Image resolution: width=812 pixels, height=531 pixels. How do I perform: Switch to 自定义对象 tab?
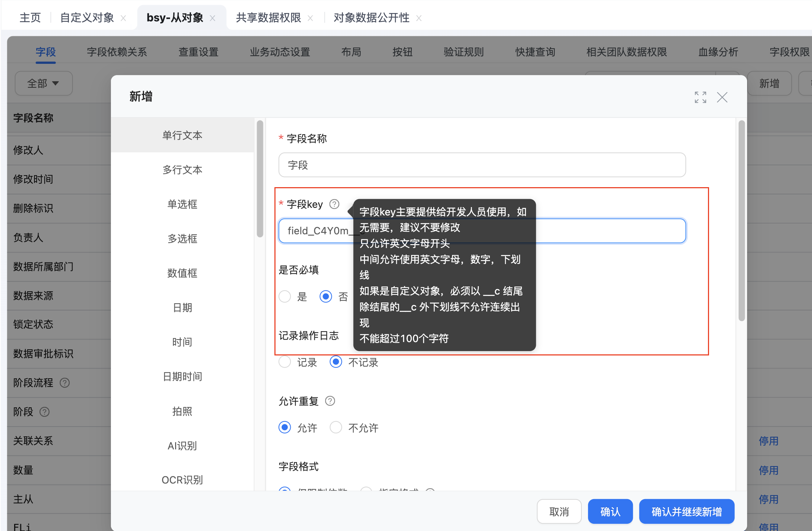click(x=87, y=18)
